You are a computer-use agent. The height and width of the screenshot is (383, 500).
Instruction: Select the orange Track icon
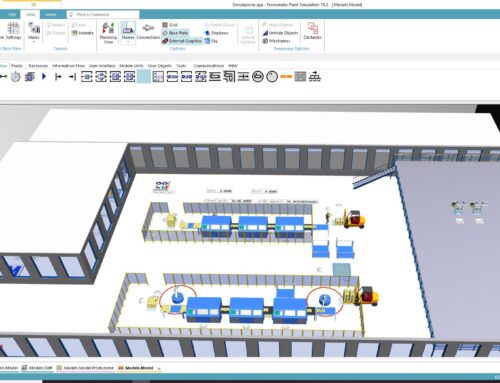click(286, 77)
